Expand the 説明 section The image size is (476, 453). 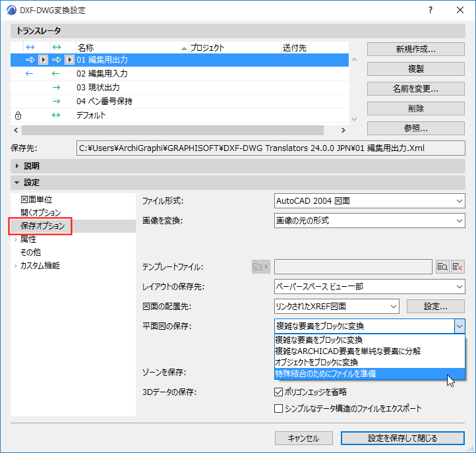click(17, 166)
